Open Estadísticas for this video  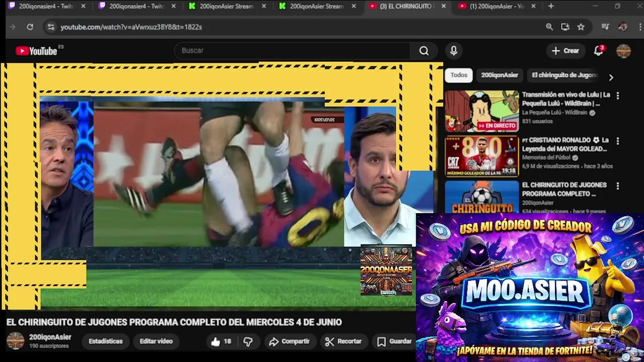click(x=106, y=341)
